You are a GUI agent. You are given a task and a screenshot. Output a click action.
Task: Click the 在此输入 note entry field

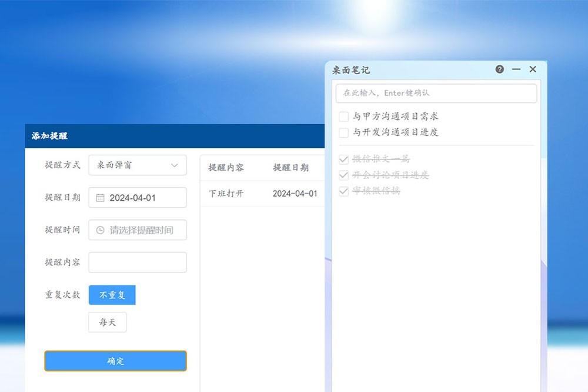tap(436, 93)
